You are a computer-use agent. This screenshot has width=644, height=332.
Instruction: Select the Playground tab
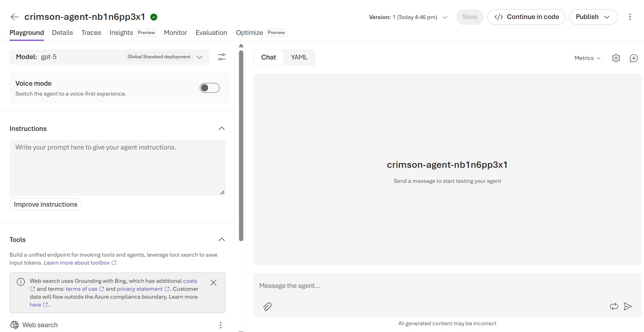pos(27,33)
